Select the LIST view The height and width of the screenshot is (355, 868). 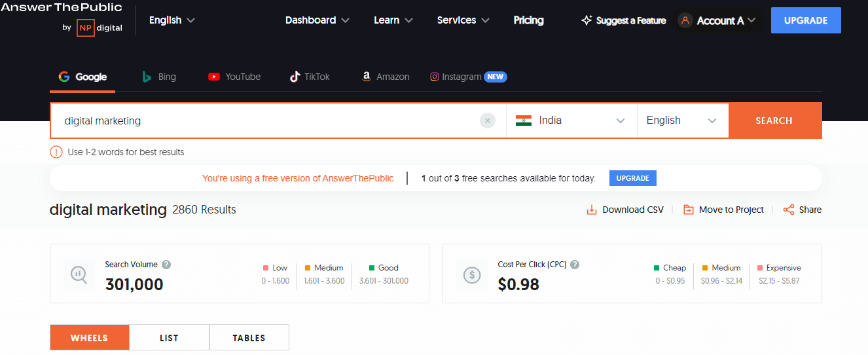[x=170, y=338]
